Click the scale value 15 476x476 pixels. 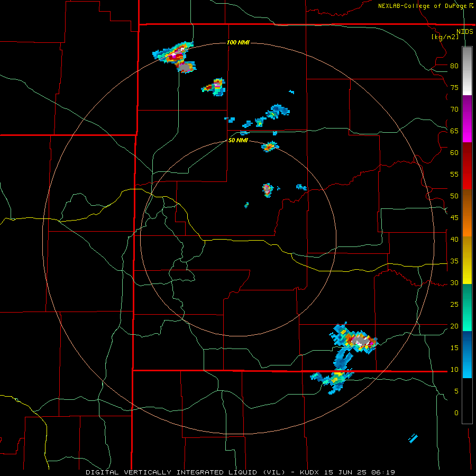pos(454,348)
